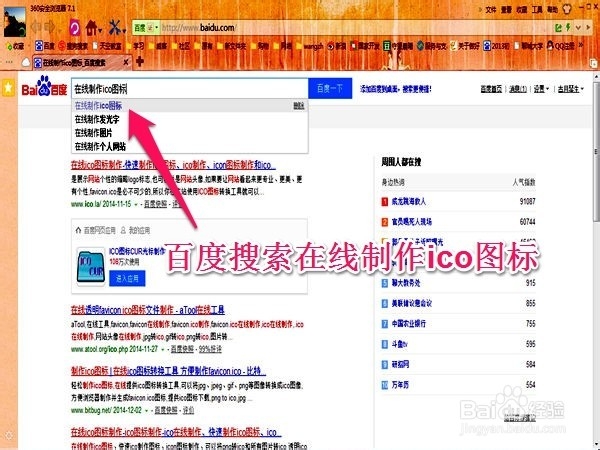
Task: Click the user avatar picture in the browser
Action: [15, 22]
